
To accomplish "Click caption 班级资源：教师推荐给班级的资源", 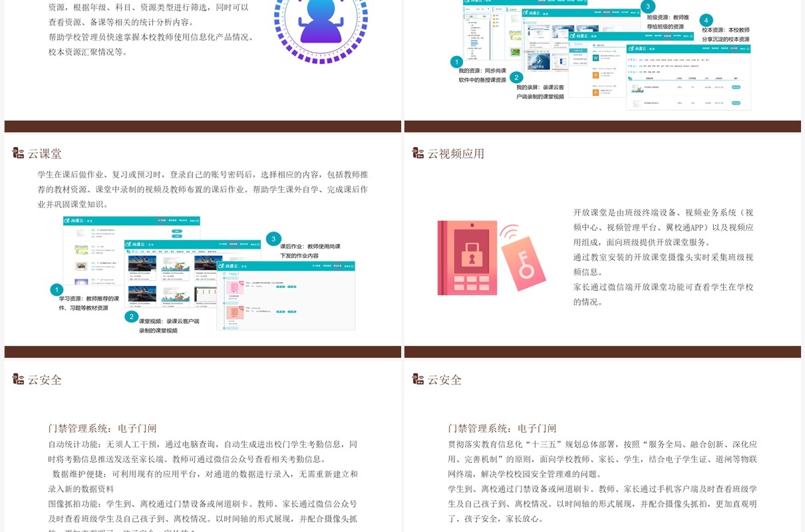I will pyautogui.click(x=668, y=22).
